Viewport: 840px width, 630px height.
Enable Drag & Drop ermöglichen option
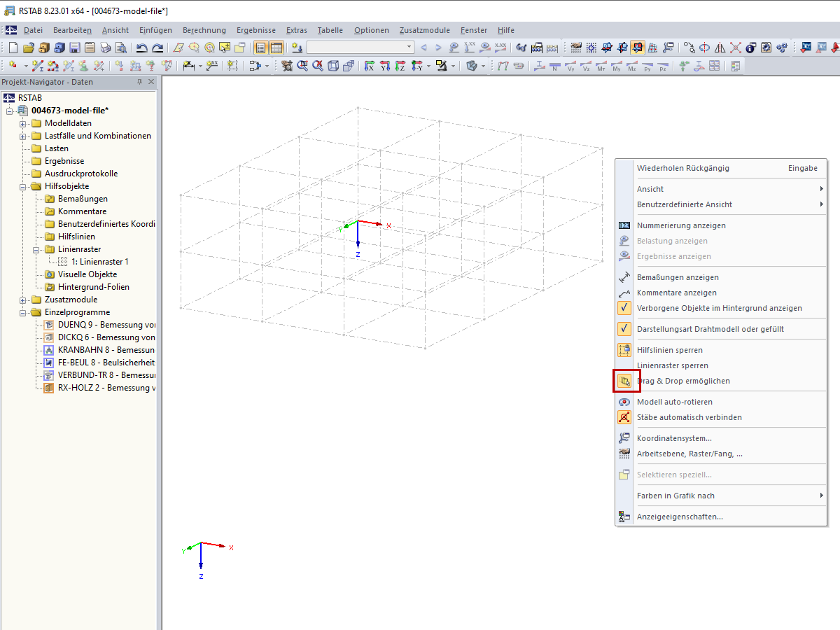[721, 381]
